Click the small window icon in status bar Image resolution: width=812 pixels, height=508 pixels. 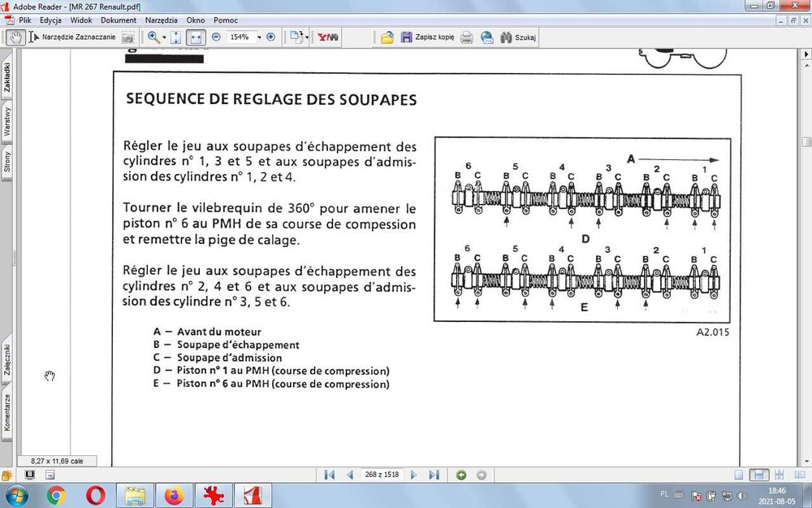(x=50, y=475)
